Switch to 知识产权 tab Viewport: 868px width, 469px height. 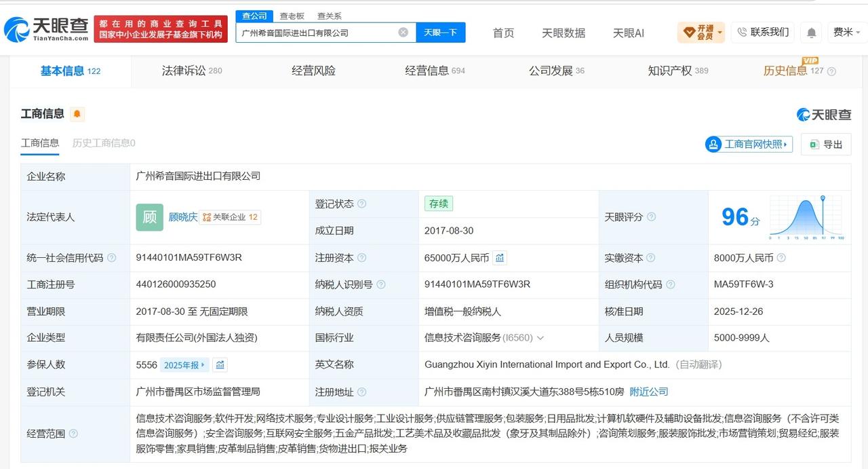[678, 71]
